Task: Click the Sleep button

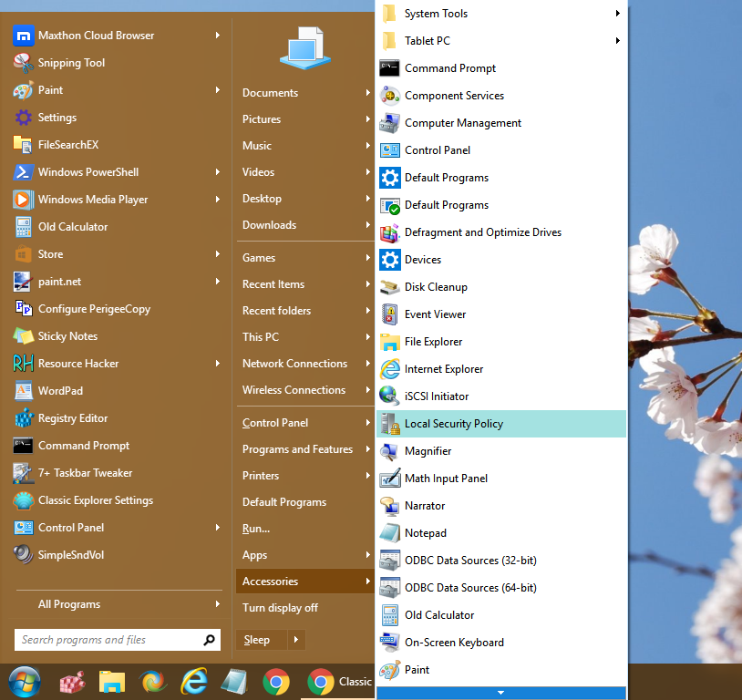Action: coord(262,640)
